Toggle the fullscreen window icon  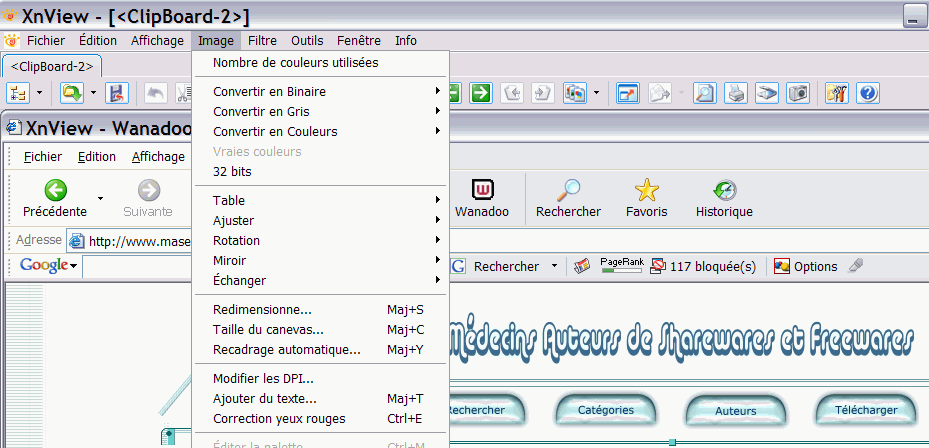pos(628,93)
